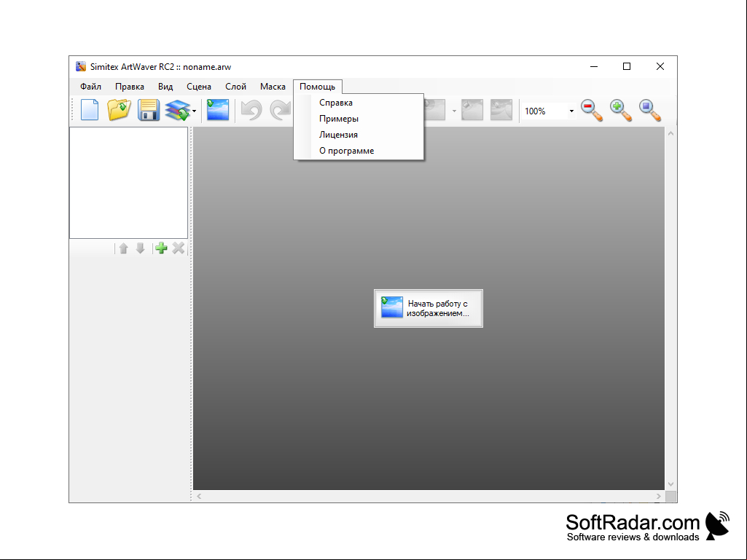Click the vertical scrollbar up arrow
The width and height of the screenshot is (747, 560).
pyautogui.click(x=670, y=134)
